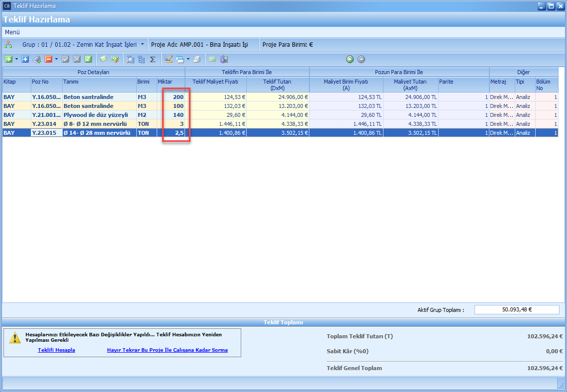The width and height of the screenshot is (567, 392).
Task: Expand the Grup 01.02 selector dropdown
Action: click(x=143, y=44)
